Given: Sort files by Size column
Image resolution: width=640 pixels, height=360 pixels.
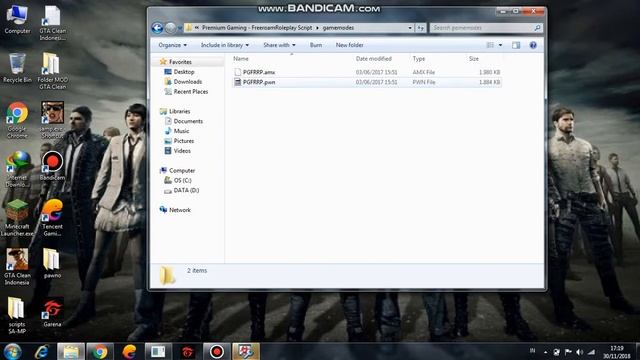Looking at the screenshot, I should tap(473, 59).
